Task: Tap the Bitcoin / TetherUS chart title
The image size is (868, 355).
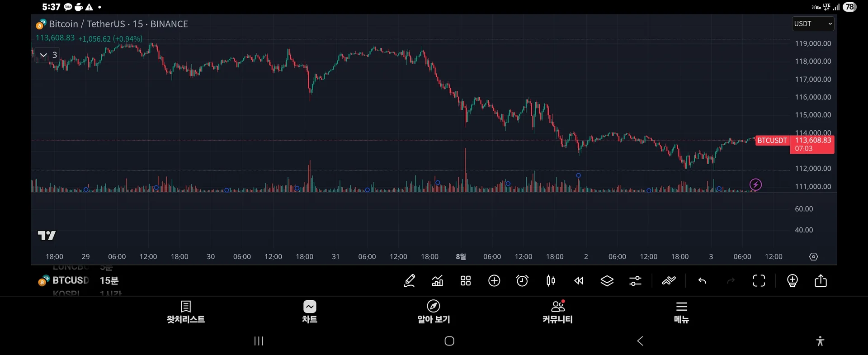Action: [x=118, y=24]
